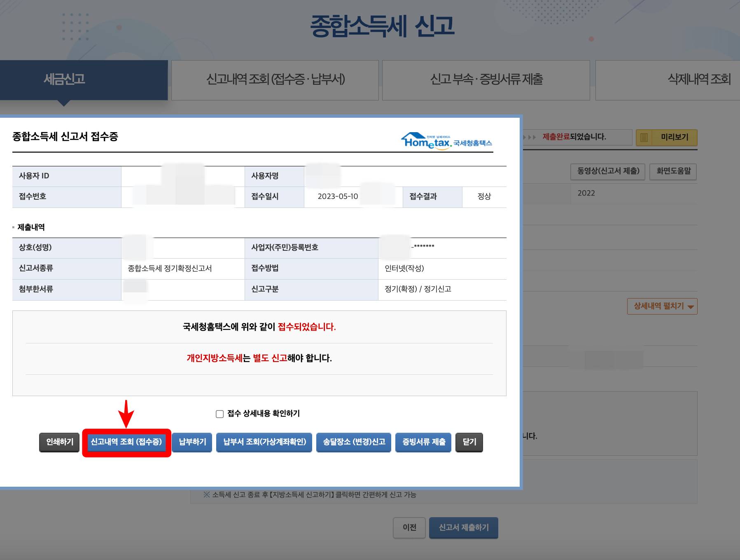Switch to the 신고 부속·증빙서류 제출 tab
This screenshot has width=740, height=560.
click(x=486, y=80)
